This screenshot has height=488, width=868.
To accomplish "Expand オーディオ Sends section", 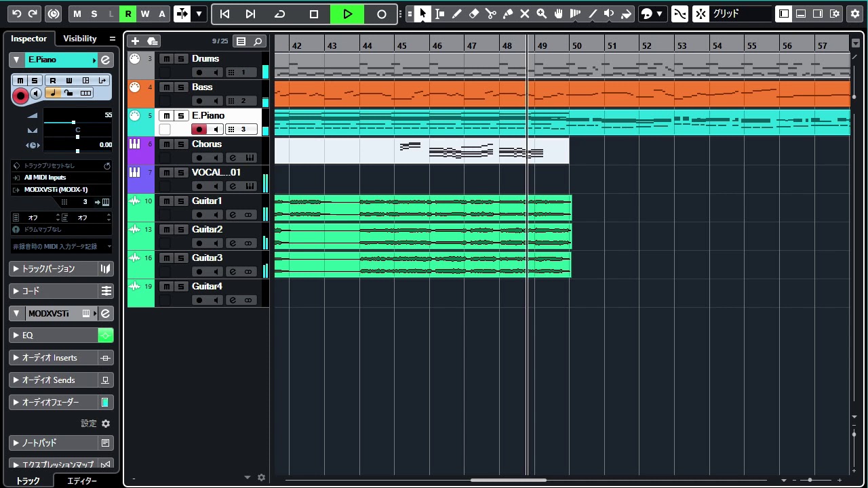I will click(54, 380).
